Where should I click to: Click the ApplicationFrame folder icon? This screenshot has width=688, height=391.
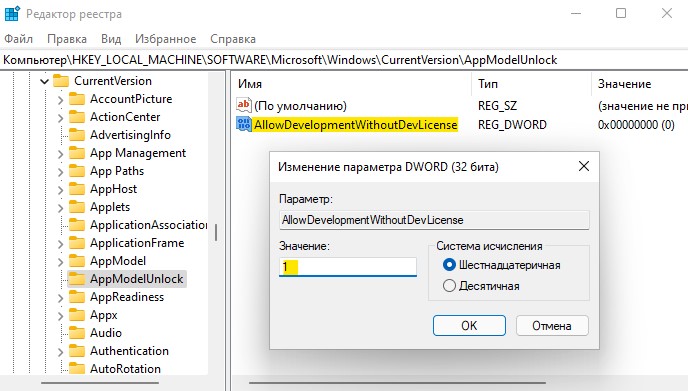coord(77,243)
